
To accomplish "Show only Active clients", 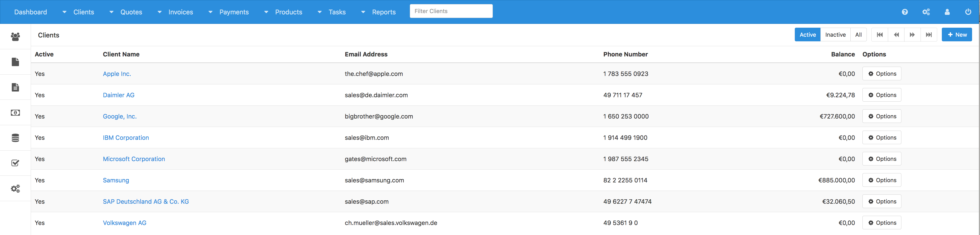I will click(x=807, y=35).
